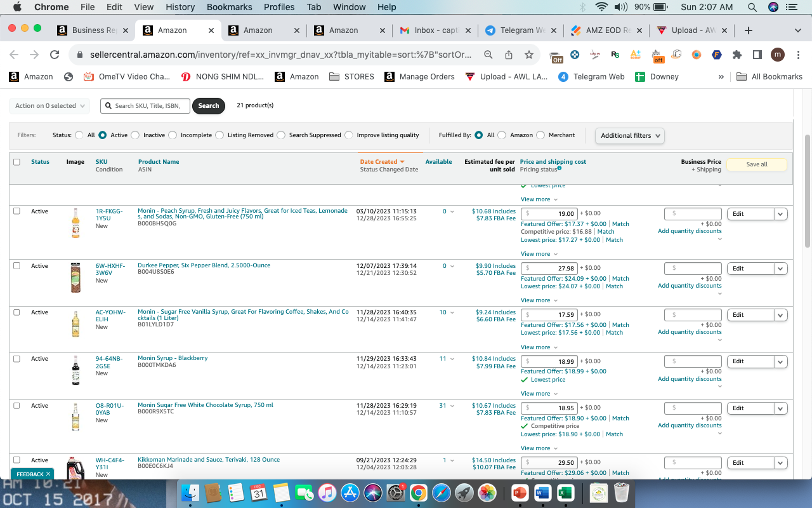
Task: Open the Chrome profile avatar "m"
Action: (x=778, y=55)
